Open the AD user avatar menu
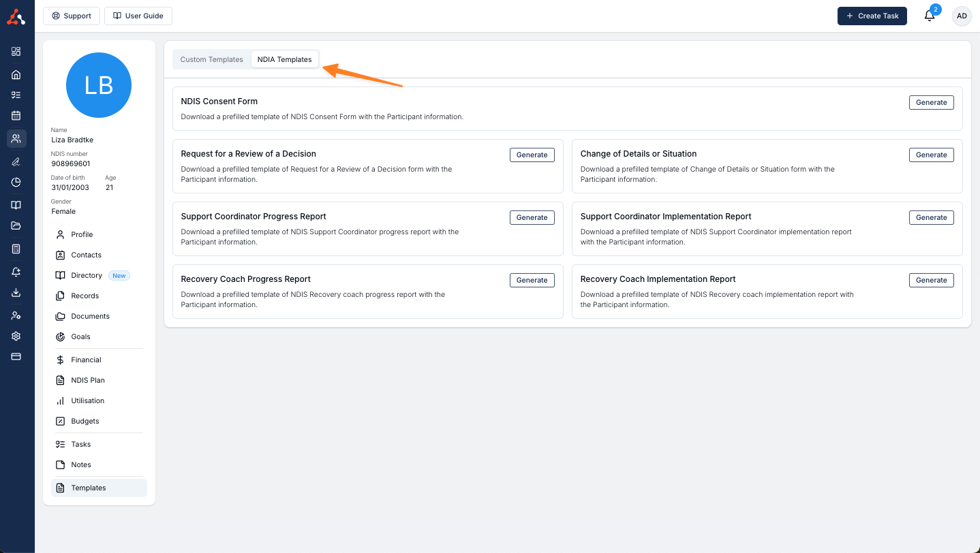The height and width of the screenshot is (553, 980). tap(962, 16)
